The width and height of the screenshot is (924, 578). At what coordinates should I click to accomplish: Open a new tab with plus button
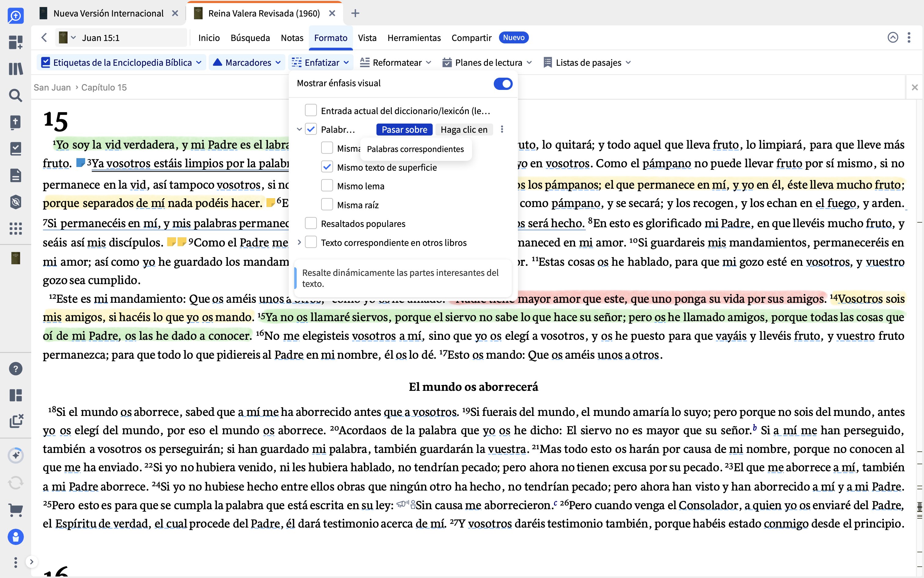[355, 13]
